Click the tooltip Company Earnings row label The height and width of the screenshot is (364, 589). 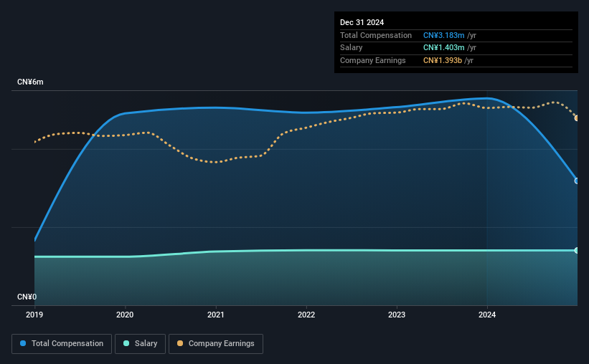pos(372,60)
